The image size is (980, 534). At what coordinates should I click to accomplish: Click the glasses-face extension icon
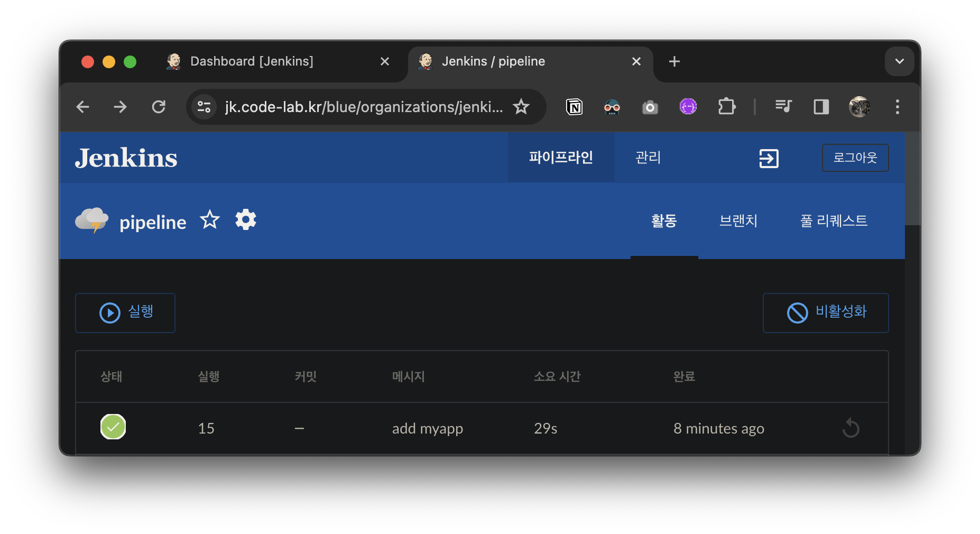pos(612,107)
